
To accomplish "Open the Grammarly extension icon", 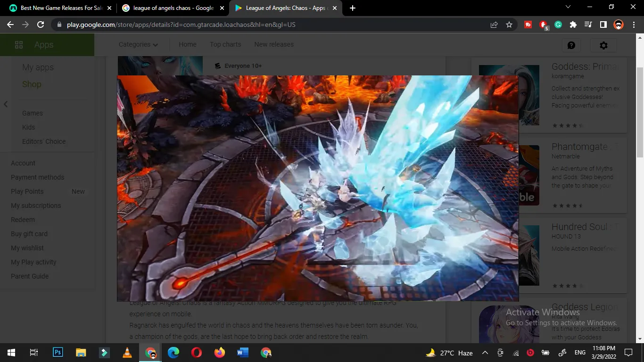I will coord(558,25).
